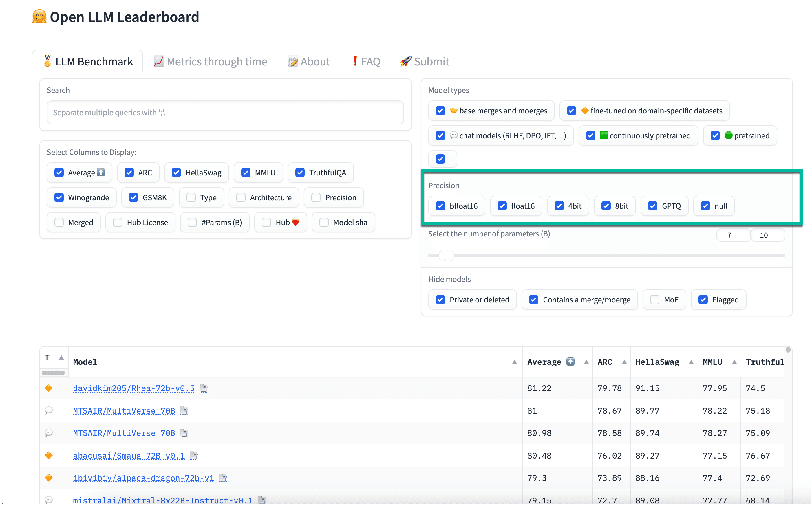
Task: Uncheck the null precision filter
Action: coord(706,206)
